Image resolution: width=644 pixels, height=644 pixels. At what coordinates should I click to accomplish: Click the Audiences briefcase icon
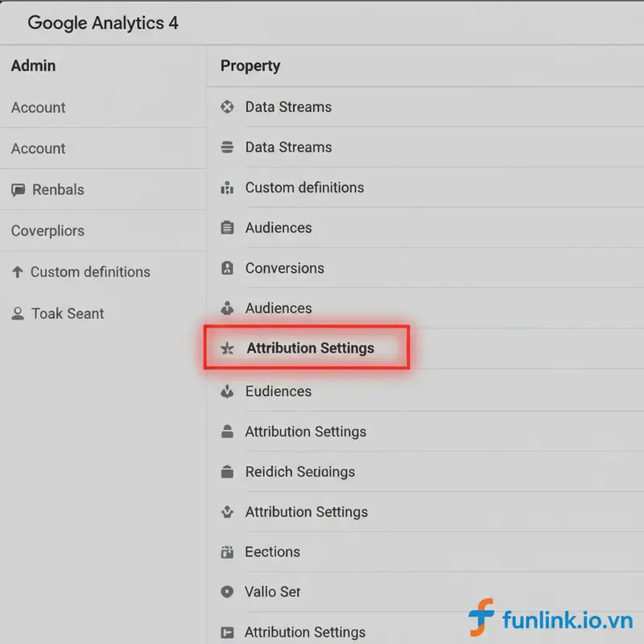(229, 228)
